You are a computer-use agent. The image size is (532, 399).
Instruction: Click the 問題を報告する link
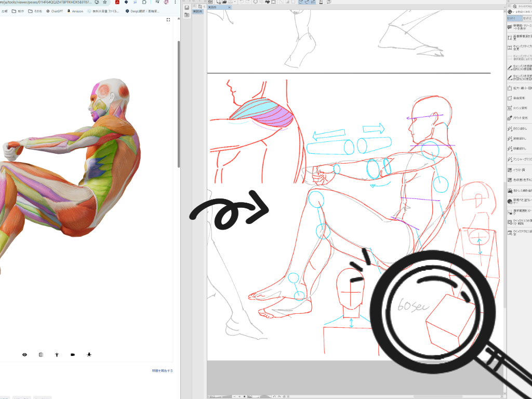pyautogui.click(x=163, y=370)
